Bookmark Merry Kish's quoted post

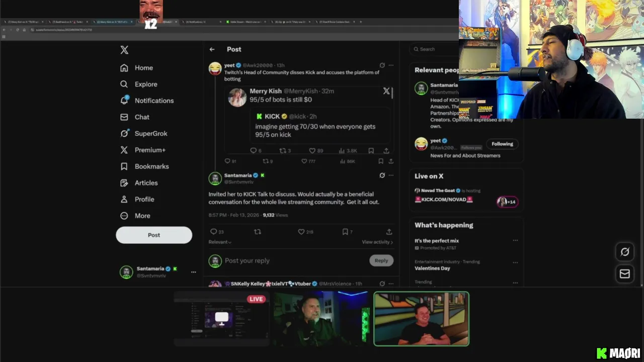[371, 151]
